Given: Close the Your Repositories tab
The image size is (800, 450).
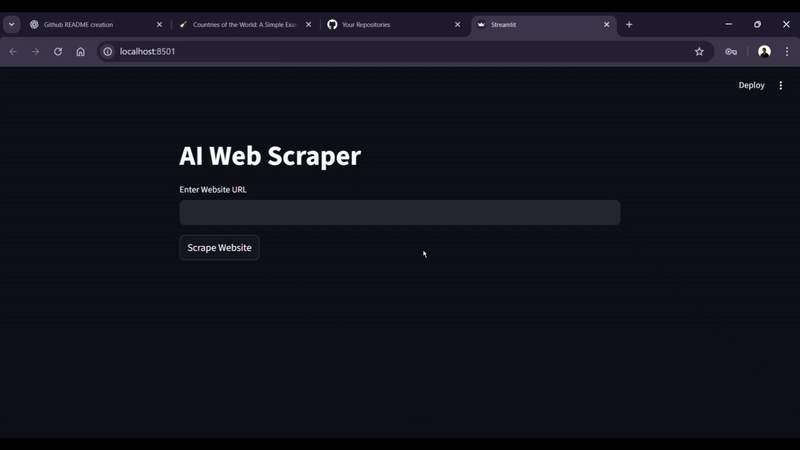Looking at the screenshot, I should point(457,24).
